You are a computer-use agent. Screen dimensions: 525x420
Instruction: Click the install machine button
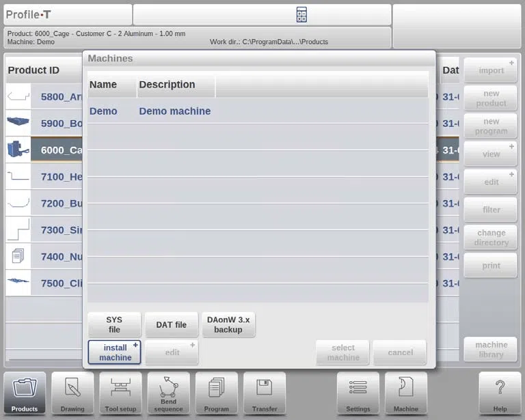(114, 352)
